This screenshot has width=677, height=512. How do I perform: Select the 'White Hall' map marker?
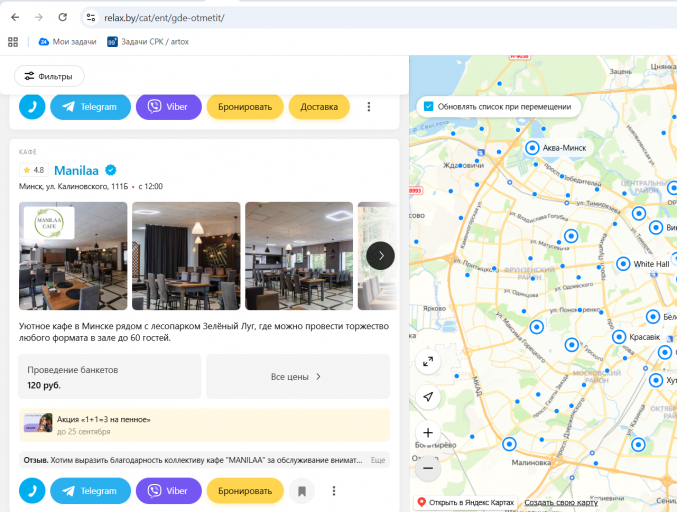[623, 264]
